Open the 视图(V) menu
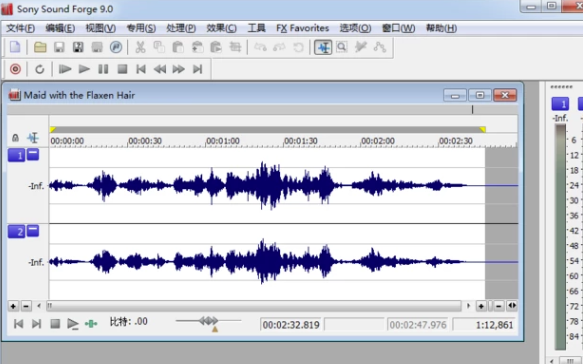 tap(100, 28)
